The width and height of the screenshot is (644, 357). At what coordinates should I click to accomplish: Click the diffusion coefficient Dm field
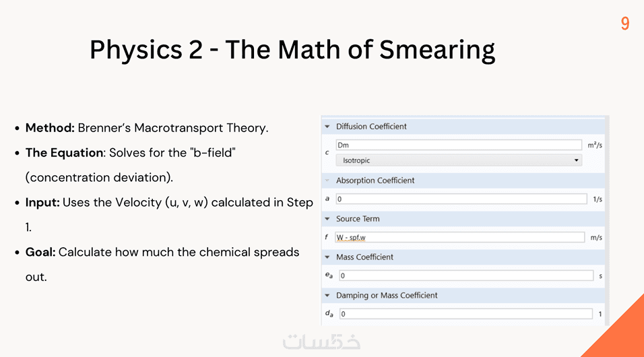458,145
